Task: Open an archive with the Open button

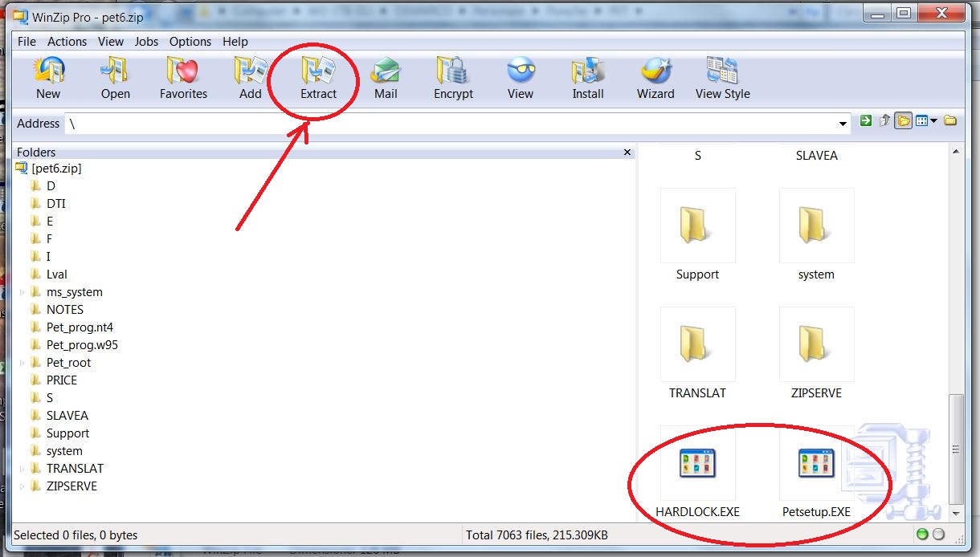Action: point(116,78)
